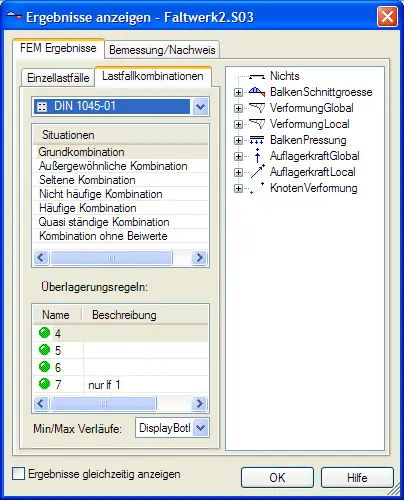Screen dimensions: 404x500
Task: Select the AuflagerkraftGlobal arrow icon
Action: click(x=257, y=156)
